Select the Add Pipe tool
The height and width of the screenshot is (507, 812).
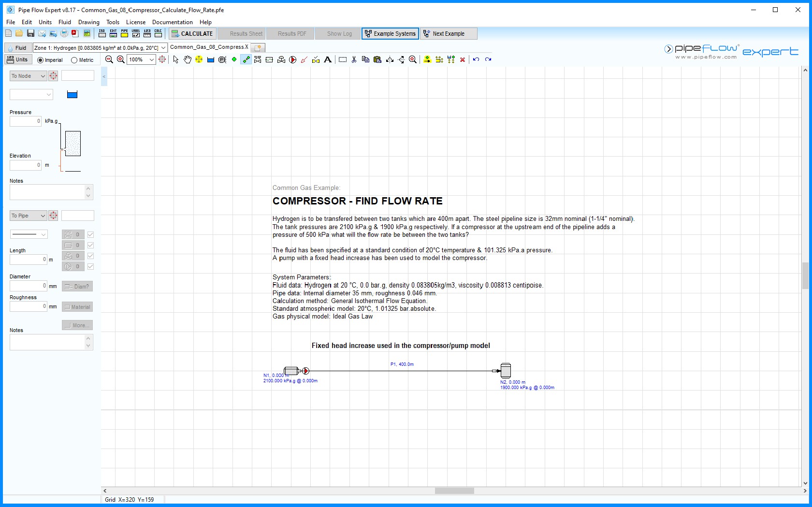246,59
